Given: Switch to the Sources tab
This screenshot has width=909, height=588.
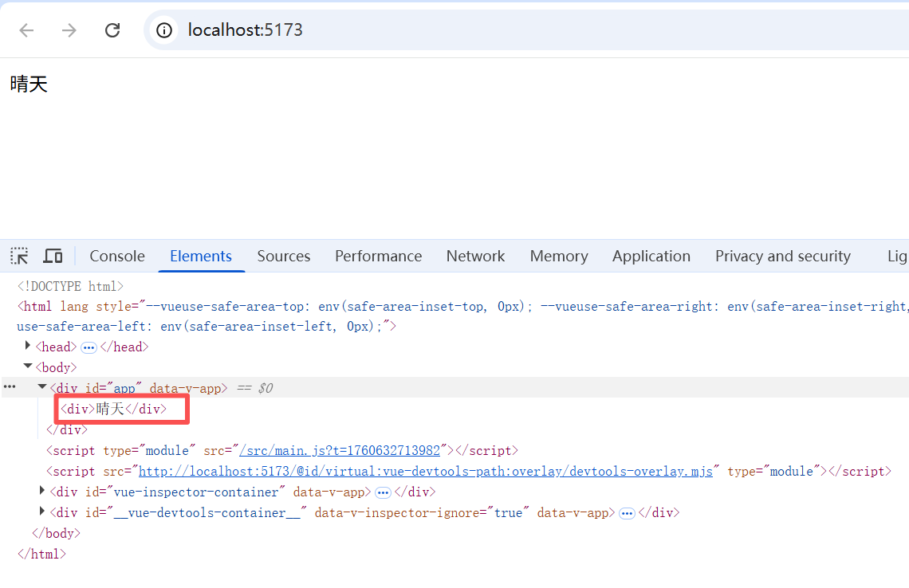Looking at the screenshot, I should pyautogui.click(x=284, y=256).
